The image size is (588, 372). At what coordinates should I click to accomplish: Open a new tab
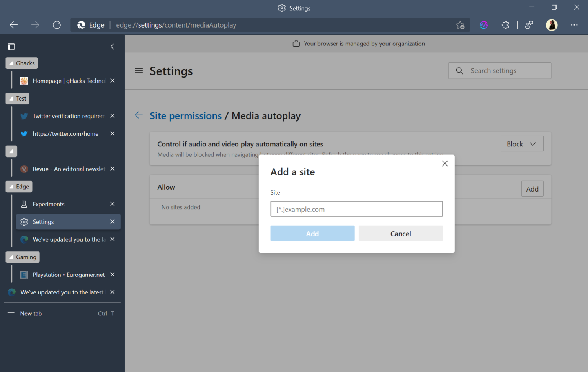point(31,313)
